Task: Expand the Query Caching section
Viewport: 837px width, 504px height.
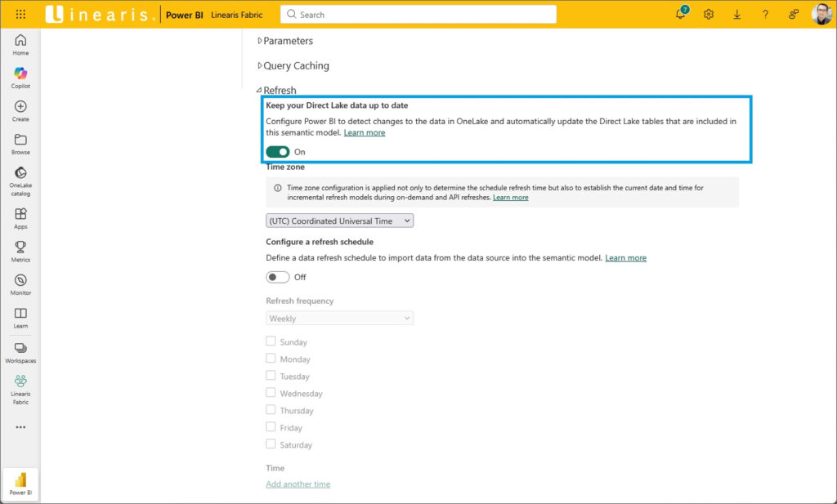Action: click(x=294, y=66)
